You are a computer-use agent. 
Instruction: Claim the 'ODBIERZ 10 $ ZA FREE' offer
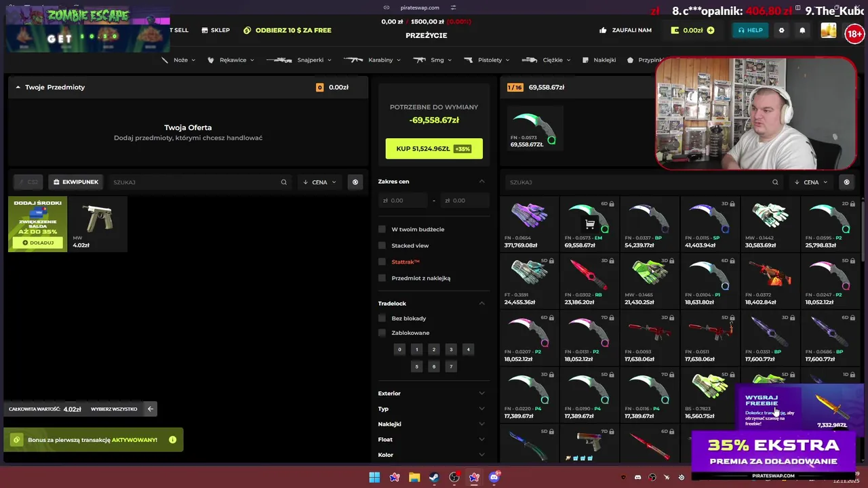point(288,30)
